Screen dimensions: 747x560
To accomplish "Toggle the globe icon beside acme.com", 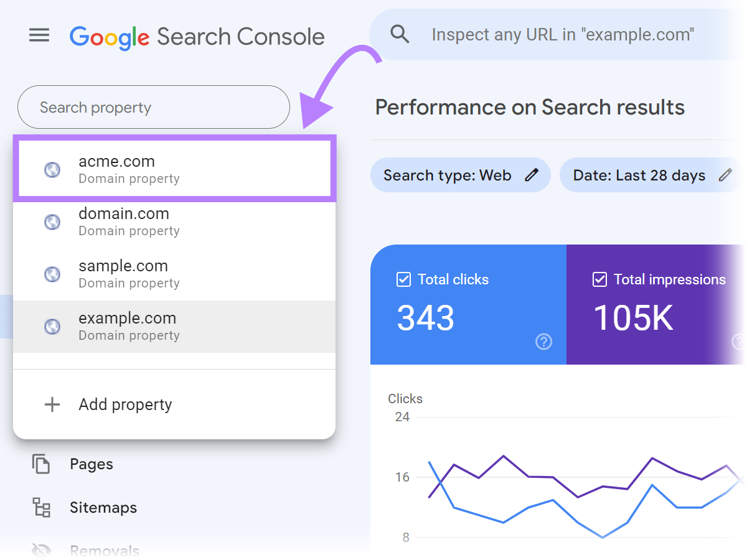I will point(52,169).
